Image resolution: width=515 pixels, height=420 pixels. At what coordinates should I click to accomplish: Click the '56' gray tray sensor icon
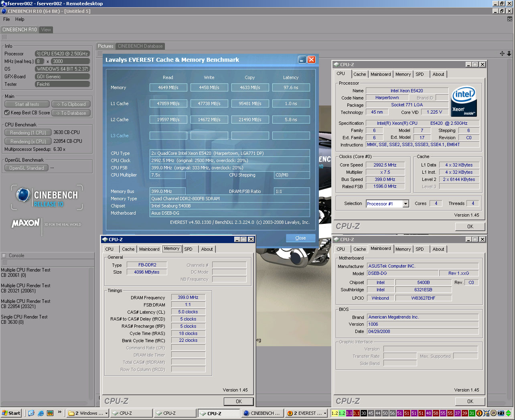point(392,413)
